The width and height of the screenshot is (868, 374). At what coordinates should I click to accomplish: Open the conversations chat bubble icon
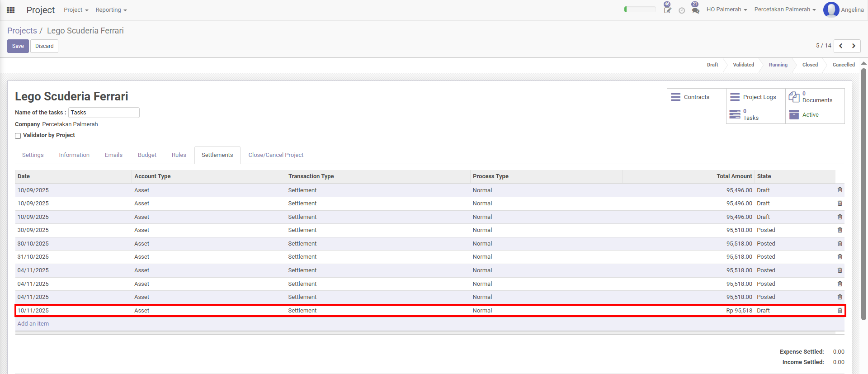[x=695, y=10]
